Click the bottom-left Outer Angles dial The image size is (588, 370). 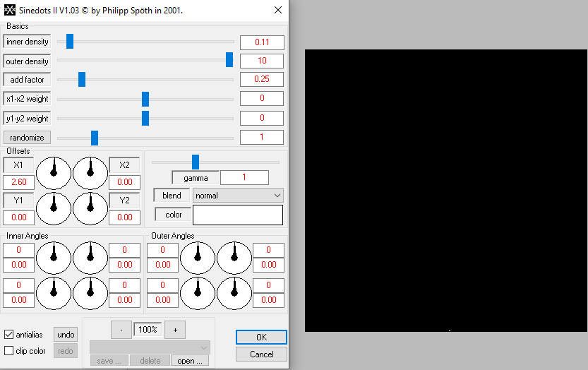[198, 293]
